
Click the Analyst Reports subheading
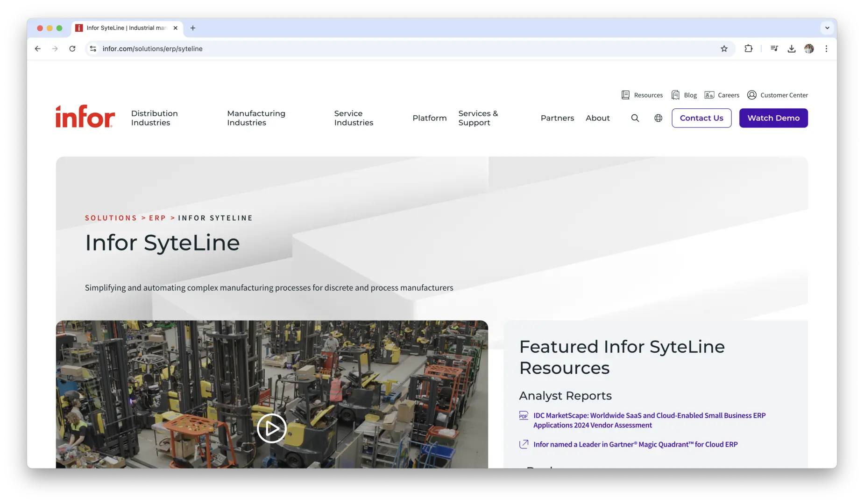566,395
